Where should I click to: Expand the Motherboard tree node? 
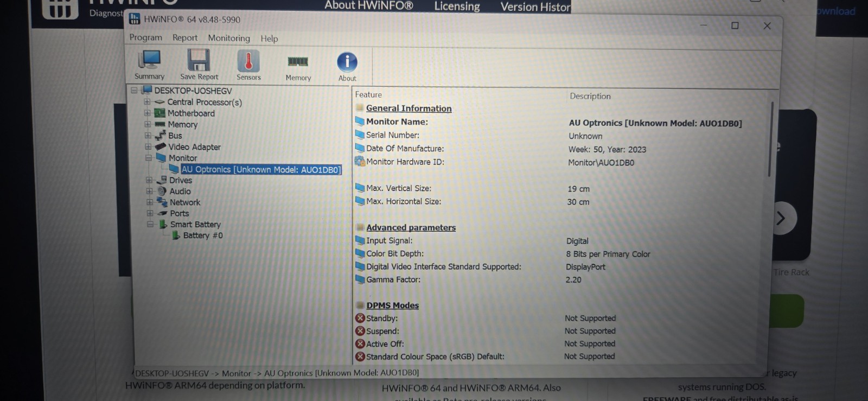pyautogui.click(x=147, y=113)
